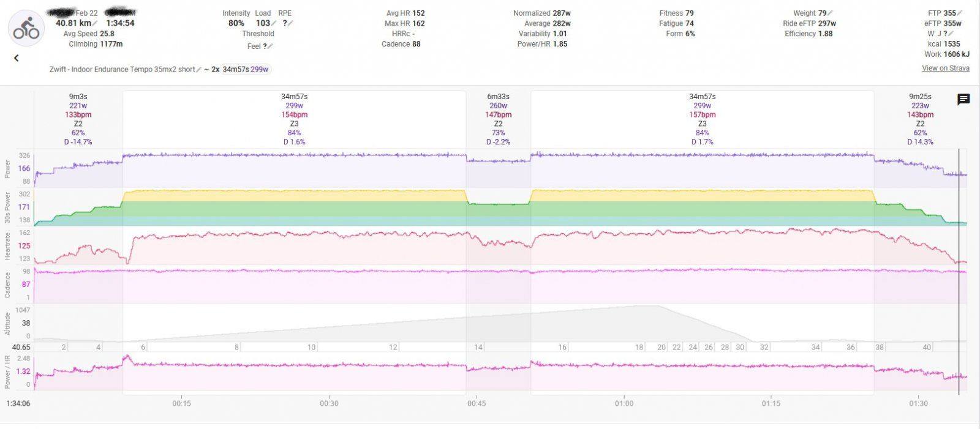The image size is (980, 429).
Task: Rename activity via pencil after title
Action: [x=199, y=70]
